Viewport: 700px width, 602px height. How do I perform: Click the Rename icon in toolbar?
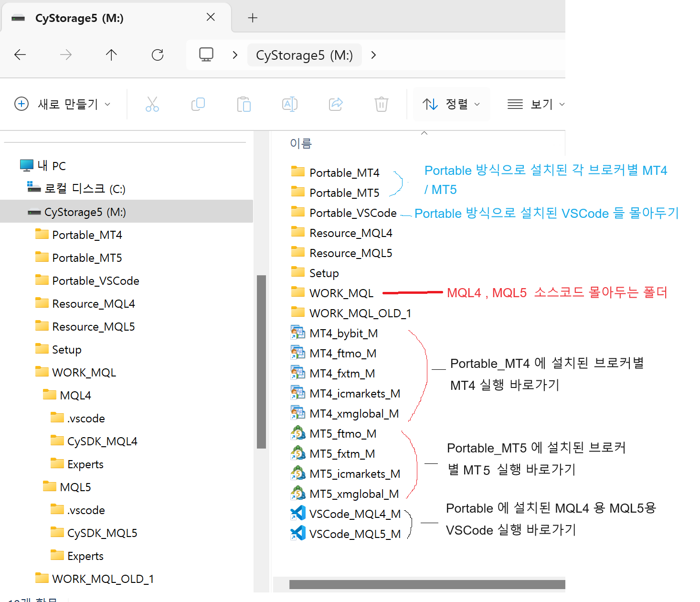[x=290, y=104]
